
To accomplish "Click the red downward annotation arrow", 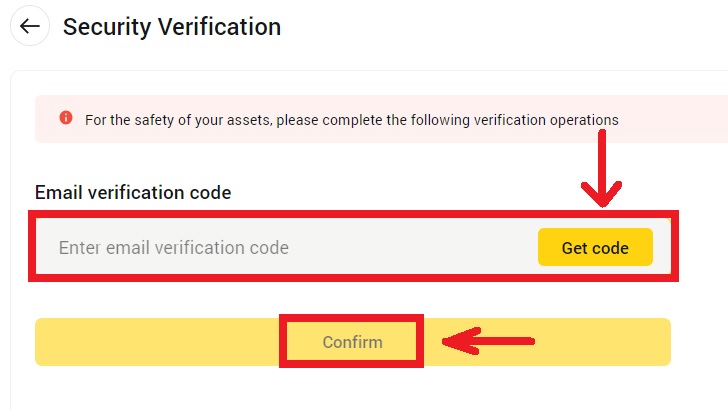I will click(x=601, y=170).
